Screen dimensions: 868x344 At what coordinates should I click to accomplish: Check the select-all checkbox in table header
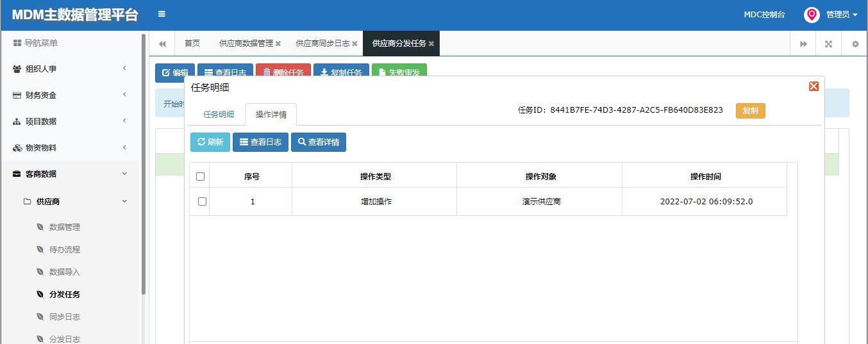click(x=200, y=176)
